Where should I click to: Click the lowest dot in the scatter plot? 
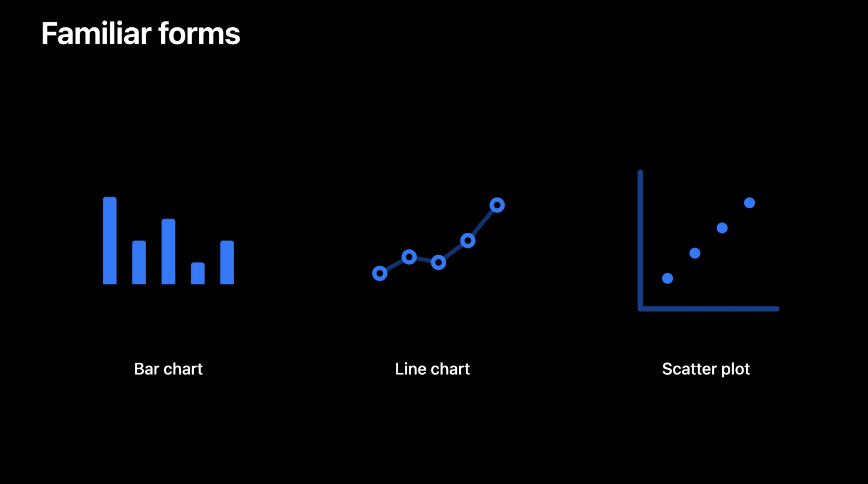(668, 278)
